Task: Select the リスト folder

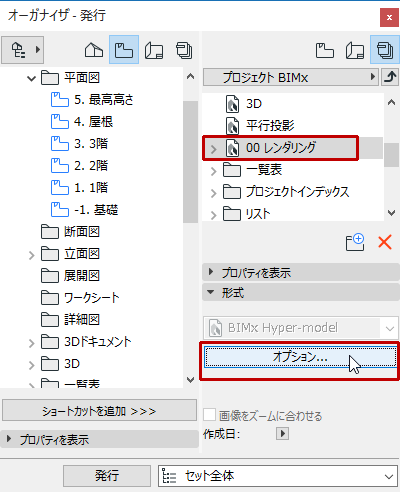Action: 246,214
